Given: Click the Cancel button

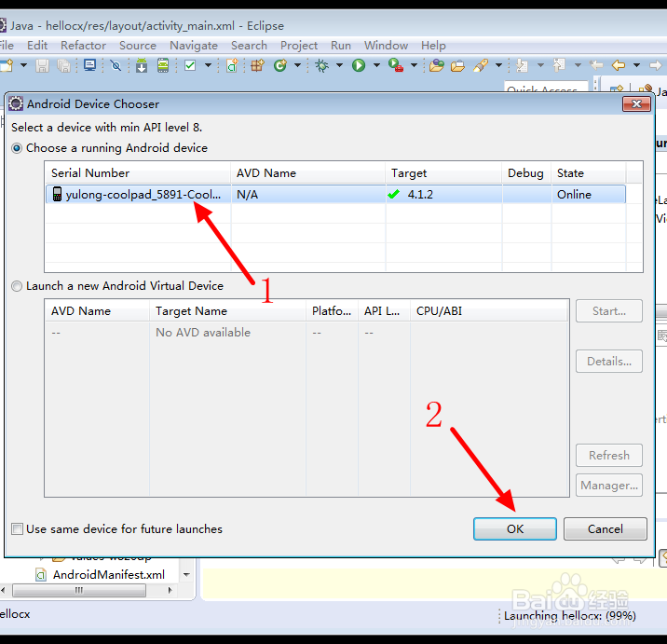Looking at the screenshot, I should pos(605,529).
